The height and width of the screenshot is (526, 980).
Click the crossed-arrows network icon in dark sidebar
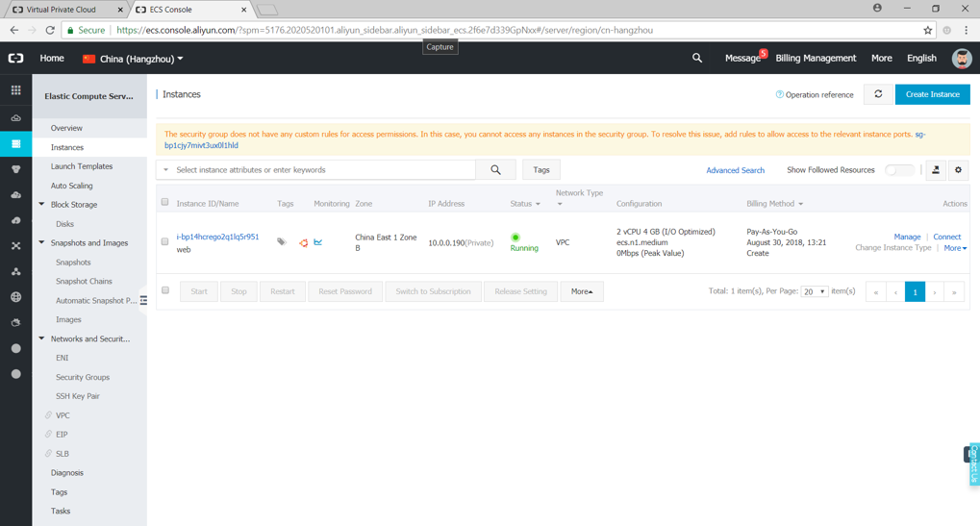click(x=16, y=246)
